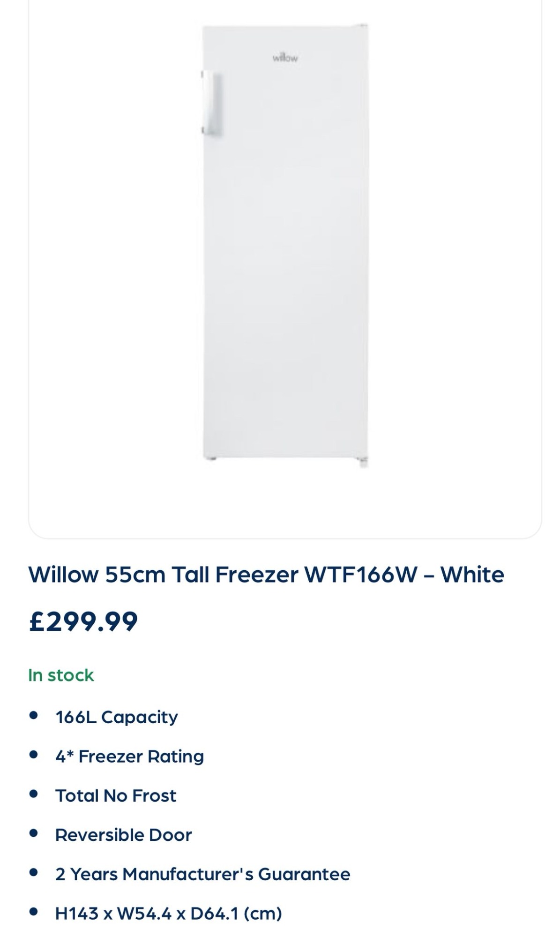
Task: Click bullet dot beside the dimensions line
Action: pos(33,912)
